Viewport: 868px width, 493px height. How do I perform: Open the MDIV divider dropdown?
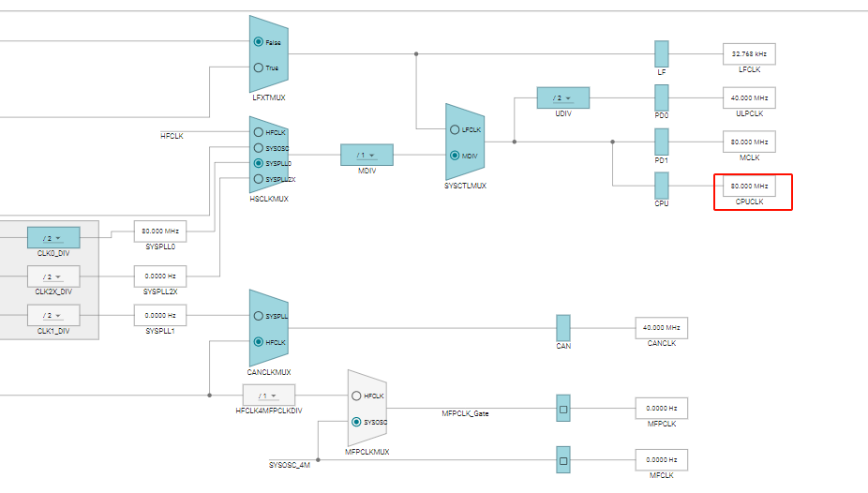tap(366, 155)
